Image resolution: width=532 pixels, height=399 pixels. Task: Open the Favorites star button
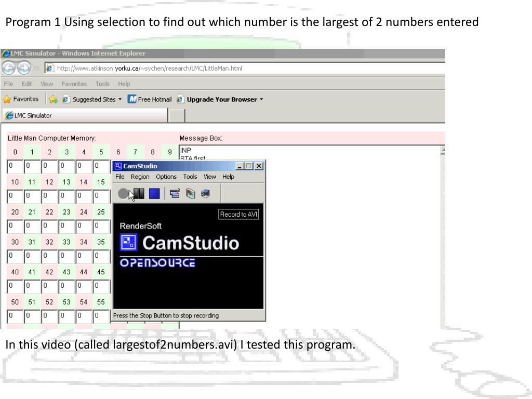[21, 99]
